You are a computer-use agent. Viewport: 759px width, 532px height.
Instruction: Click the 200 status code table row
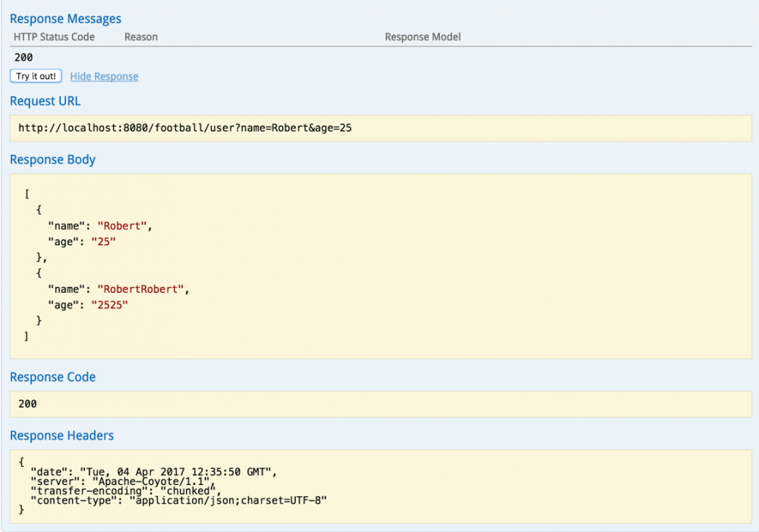pyautogui.click(x=24, y=58)
